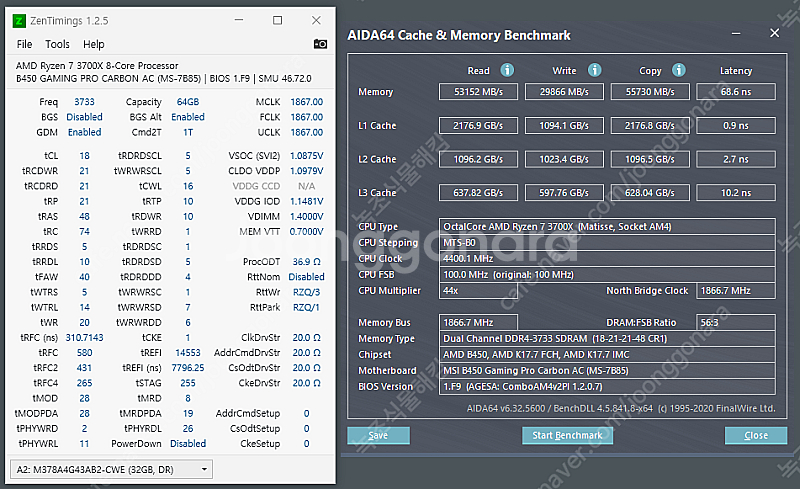Minimize the AIDA64 benchmark window

tap(736, 33)
